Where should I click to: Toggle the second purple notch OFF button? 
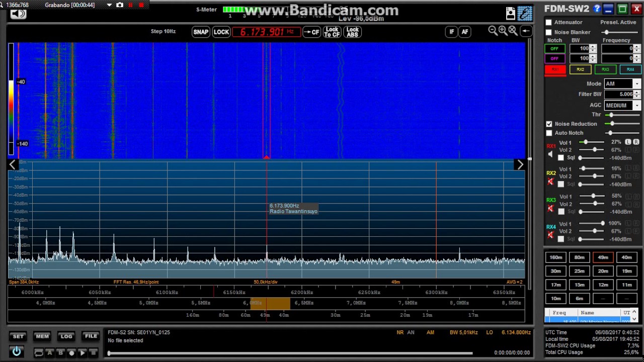coord(554,58)
